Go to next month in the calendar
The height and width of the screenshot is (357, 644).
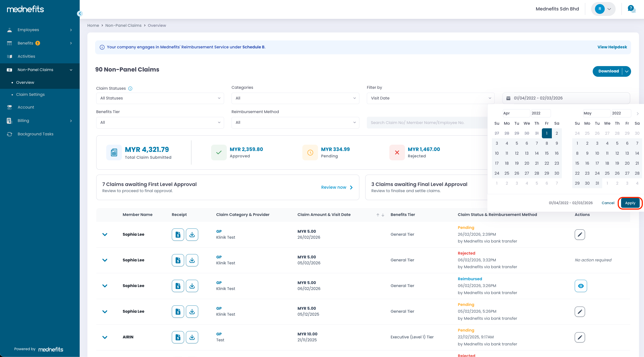click(x=637, y=113)
